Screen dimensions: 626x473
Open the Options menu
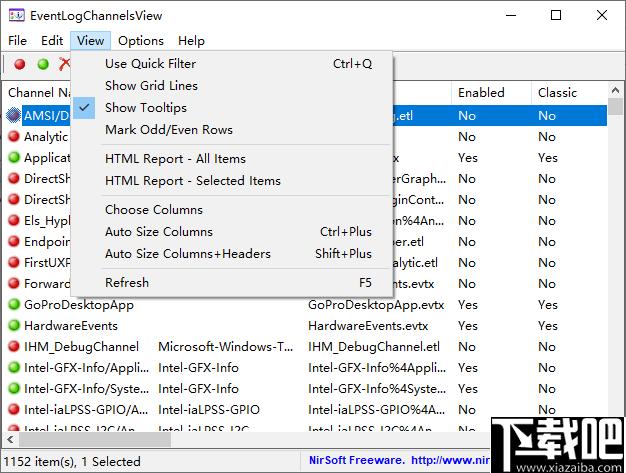(x=141, y=41)
